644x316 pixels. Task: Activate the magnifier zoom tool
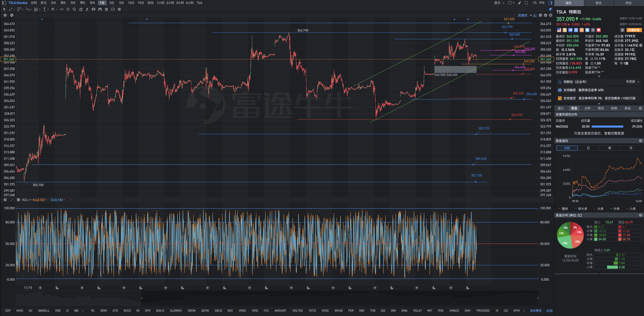74,9
